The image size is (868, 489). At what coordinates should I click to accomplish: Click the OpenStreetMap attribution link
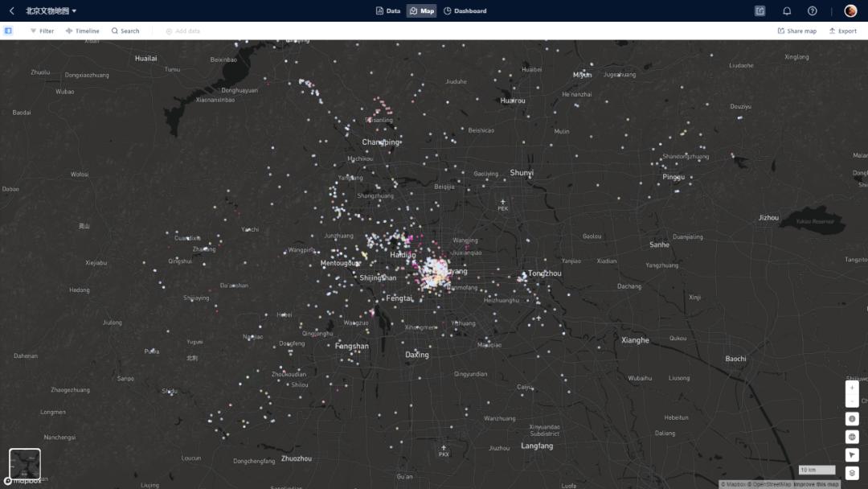click(770, 484)
